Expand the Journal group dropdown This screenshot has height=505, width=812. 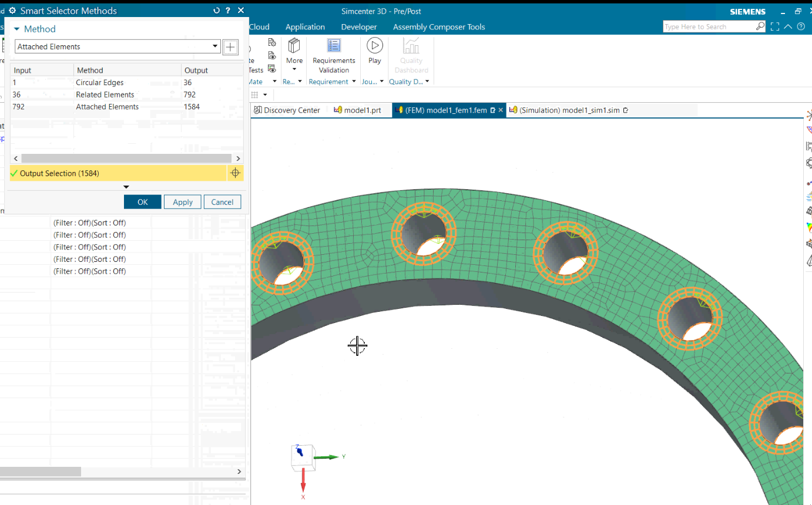[382, 82]
